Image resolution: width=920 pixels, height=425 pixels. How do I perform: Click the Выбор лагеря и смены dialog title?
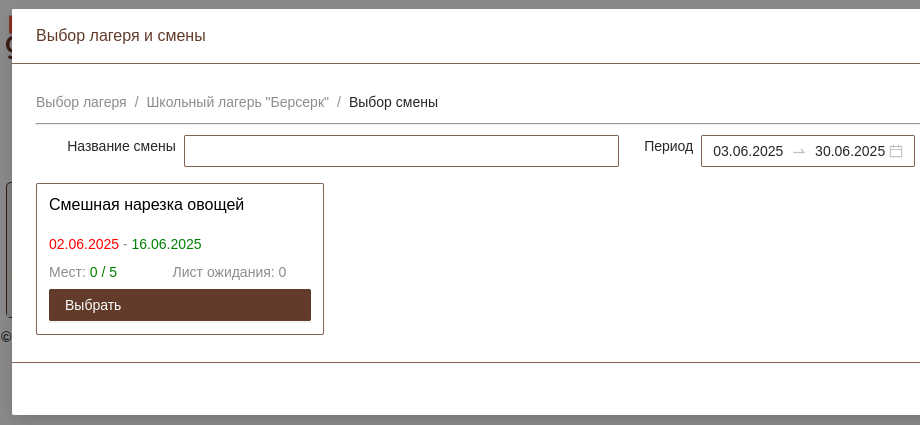point(121,36)
